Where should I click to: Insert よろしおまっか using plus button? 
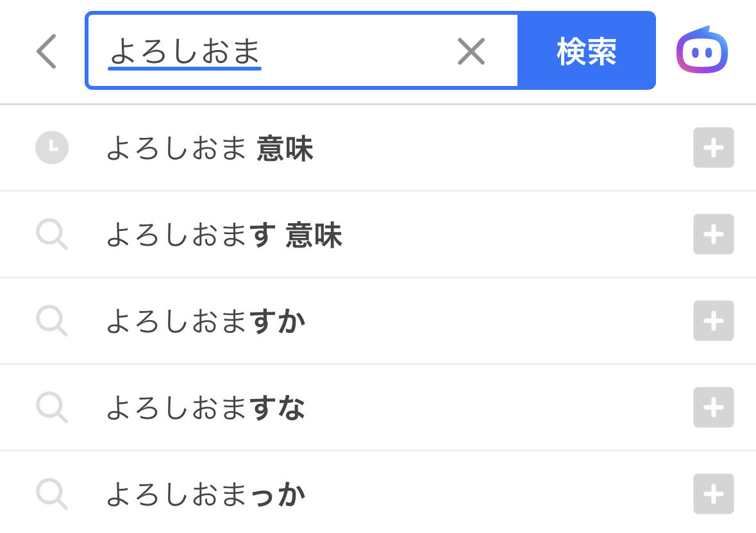[714, 494]
